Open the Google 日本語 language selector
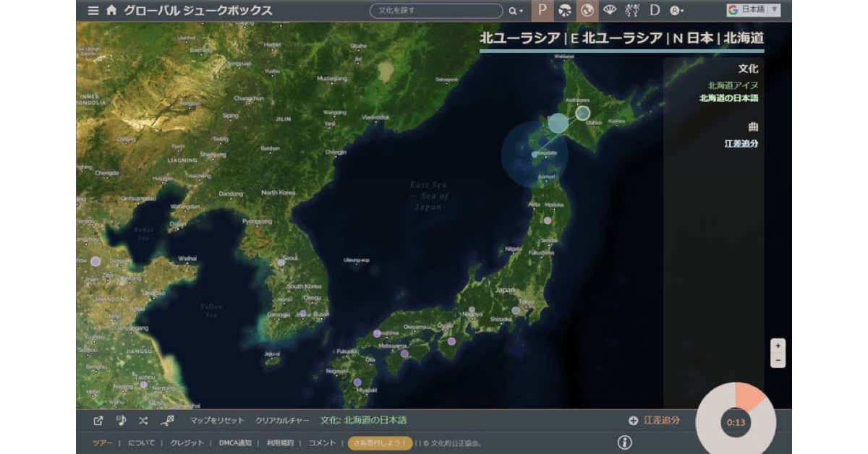The width and height of the screenshot is (868, 454). tap(753, 9)
